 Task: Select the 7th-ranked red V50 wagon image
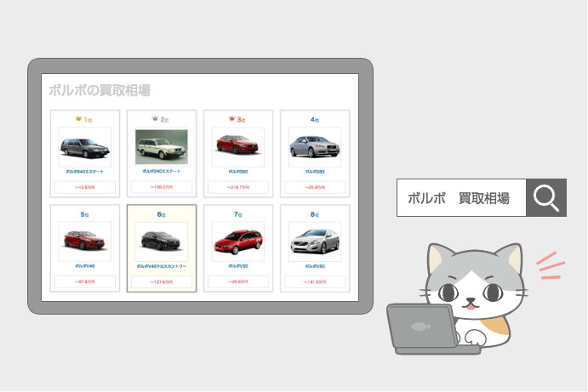pos(238,241)
